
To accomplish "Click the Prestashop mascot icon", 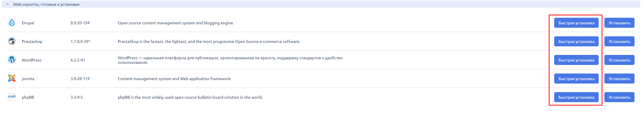I will [12, 41].
